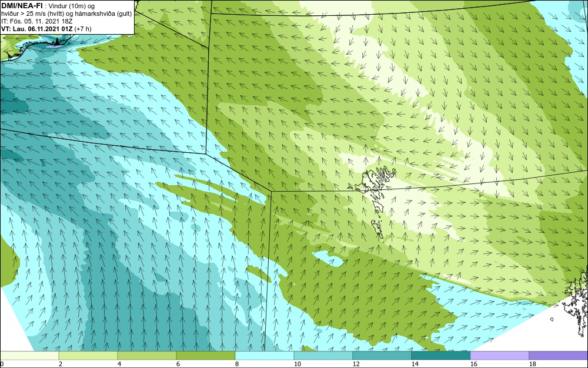This screenshot has width=588, height=368.
Task: Click the legend value label 10
Action: 298,364
